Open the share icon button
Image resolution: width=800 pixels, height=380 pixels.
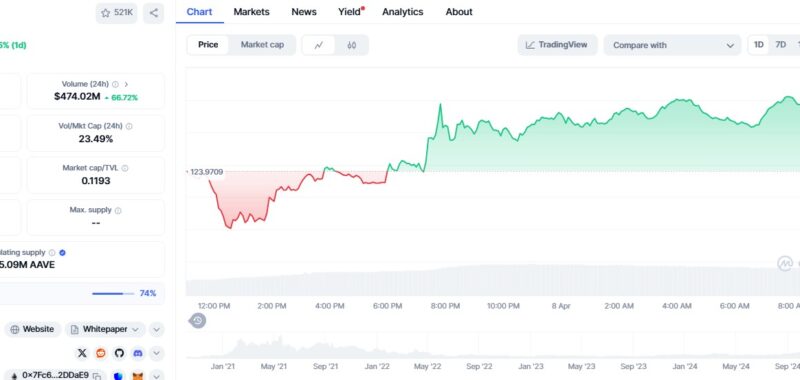click(x=154, y=13)
